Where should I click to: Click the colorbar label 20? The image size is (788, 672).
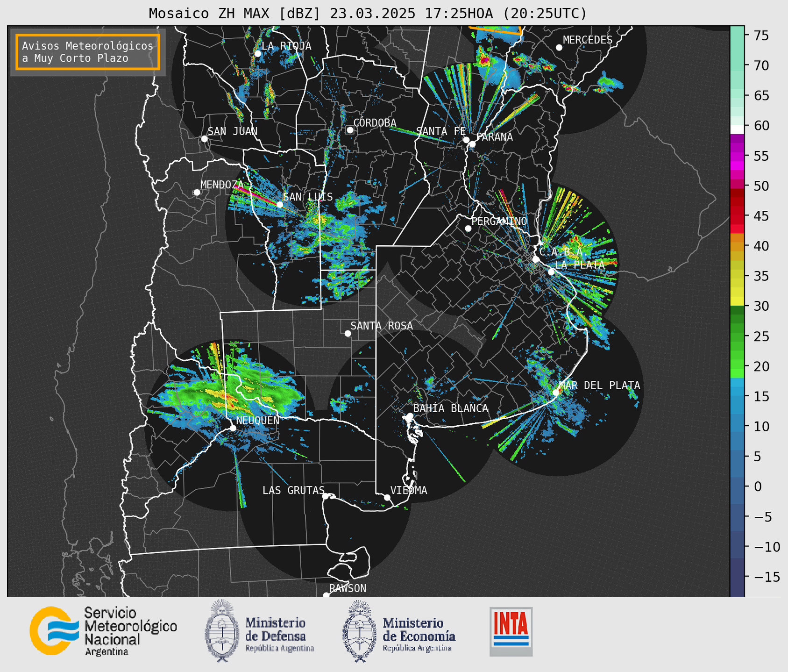(x=761, y=366)
